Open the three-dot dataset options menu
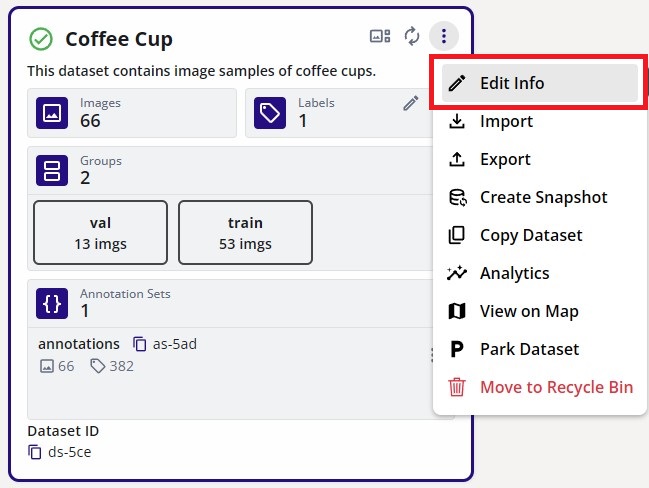The image size is (649, 488). (444, 37)
